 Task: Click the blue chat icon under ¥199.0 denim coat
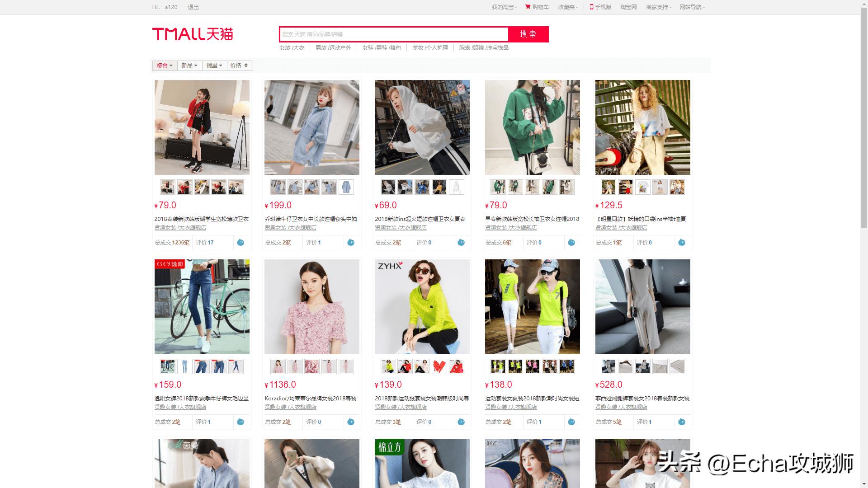pos(351,243)
